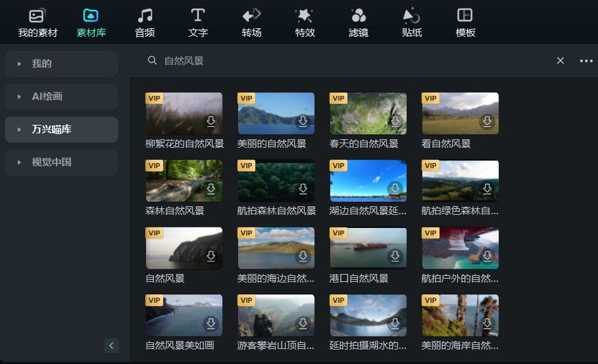Download the 延时拍摄湖水的... clip
This screenshot has height=364, width=598.
coord(395,324)
